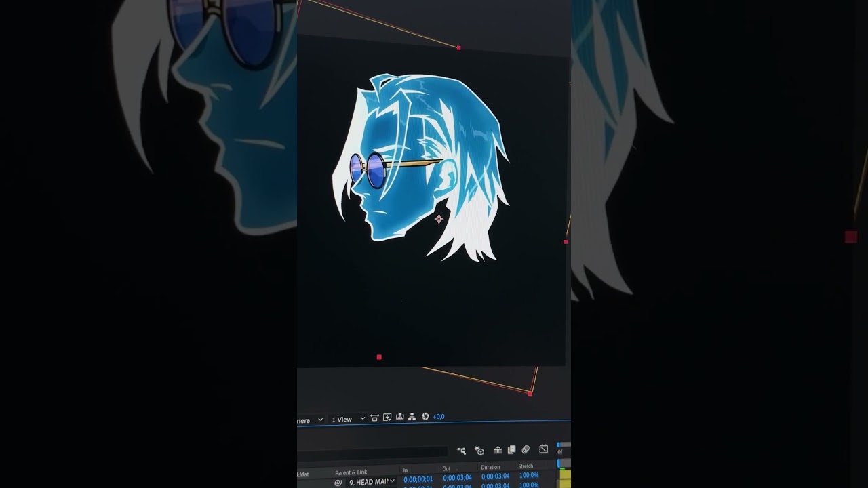This screenshot has height=488, width=868.
Task: Toggle pixel aspect ratio correction icon
Action: (x=374, y=418)
